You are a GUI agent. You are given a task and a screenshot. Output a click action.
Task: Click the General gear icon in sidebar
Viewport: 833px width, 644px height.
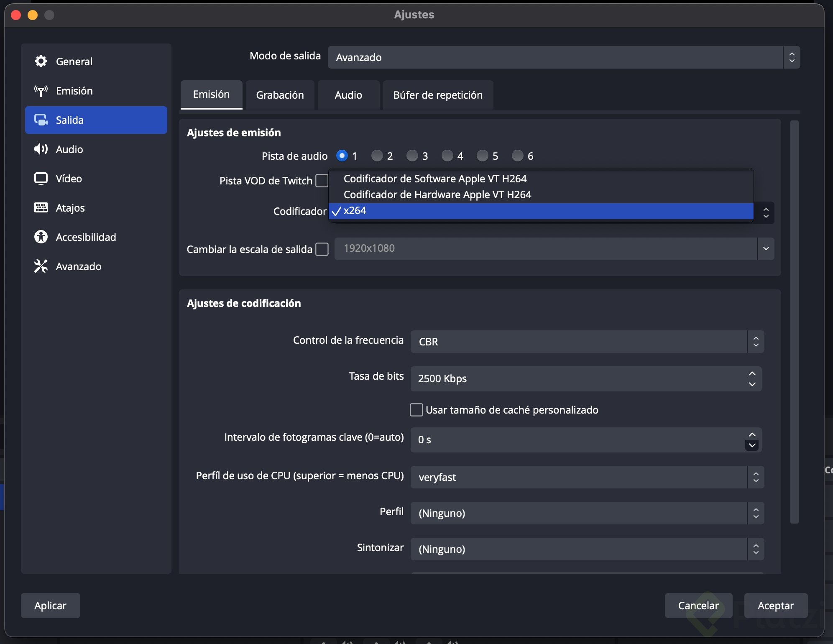(41, 61)
